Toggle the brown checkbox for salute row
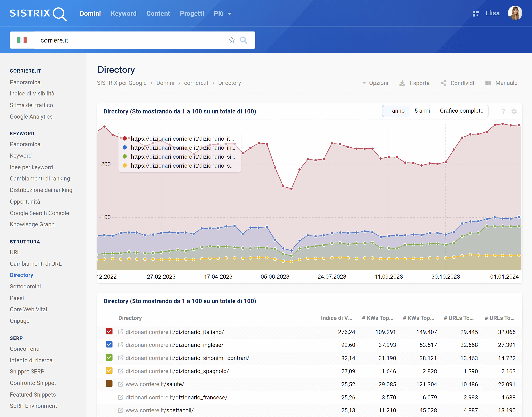The height and width of the screenshot is (417, 532). (x=109, y=384)
